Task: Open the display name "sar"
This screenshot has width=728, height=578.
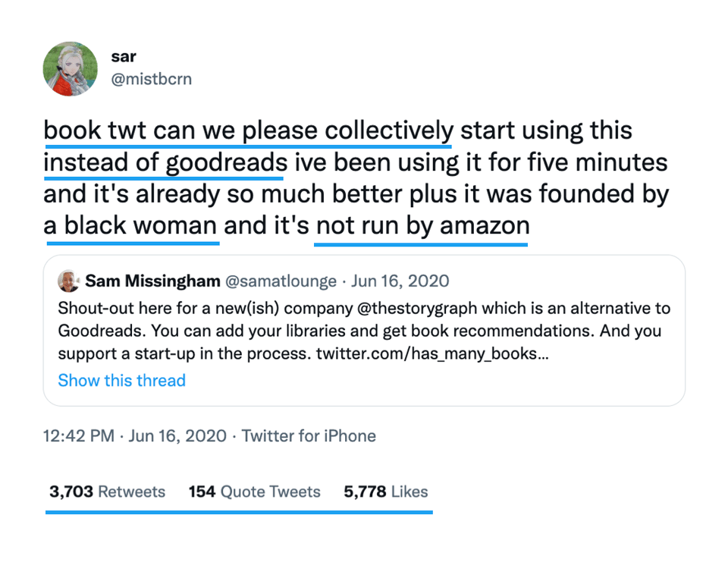Action: pyautogui.click(x=124, y=57)
